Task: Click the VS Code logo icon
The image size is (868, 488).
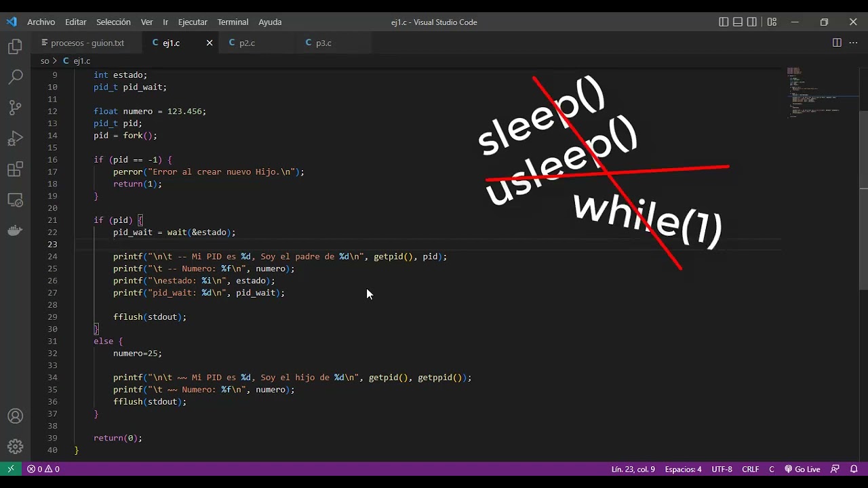Action: pos(12,22)
